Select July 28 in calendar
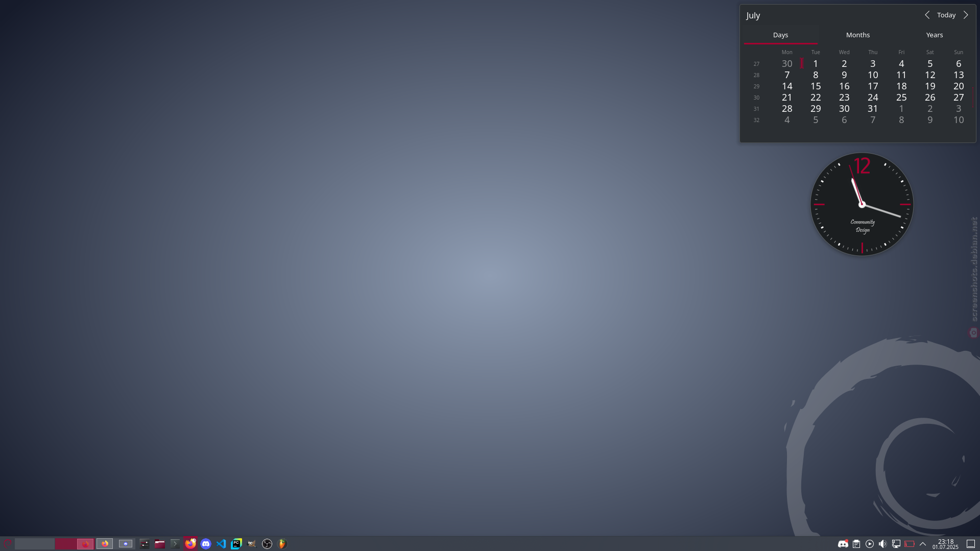 (787, 109)
